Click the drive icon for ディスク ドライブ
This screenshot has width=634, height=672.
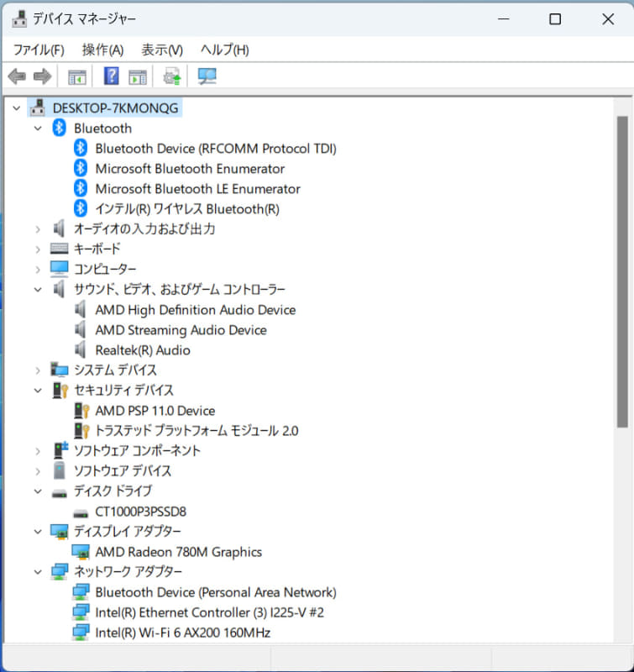point(59,493)
